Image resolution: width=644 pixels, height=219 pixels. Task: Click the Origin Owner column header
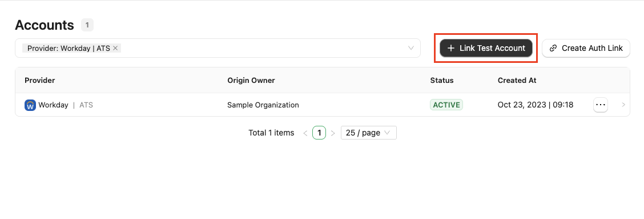click(251, 80)
